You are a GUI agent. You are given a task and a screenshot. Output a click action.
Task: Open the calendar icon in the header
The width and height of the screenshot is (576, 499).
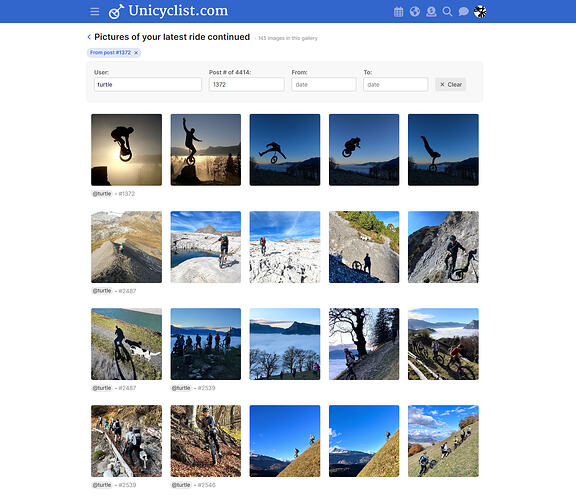click(x=399, y=12)
